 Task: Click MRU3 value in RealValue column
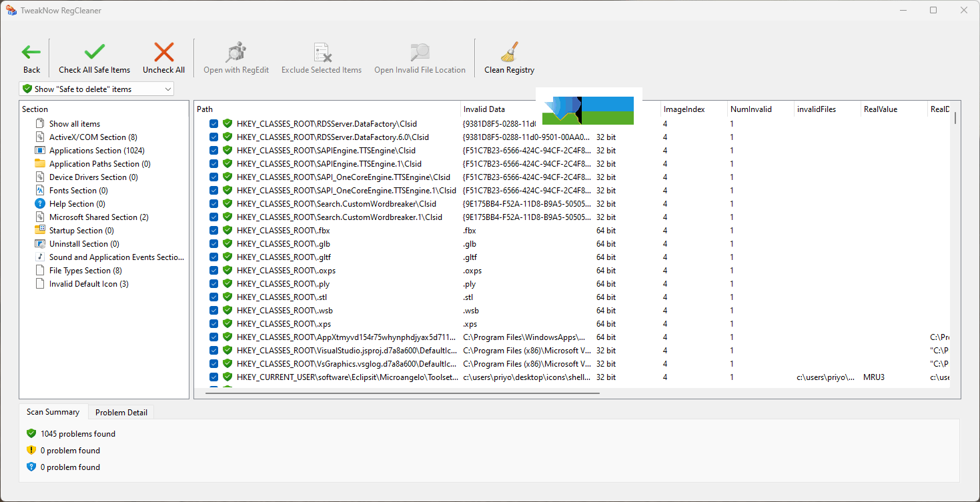[x=875, y=377]
